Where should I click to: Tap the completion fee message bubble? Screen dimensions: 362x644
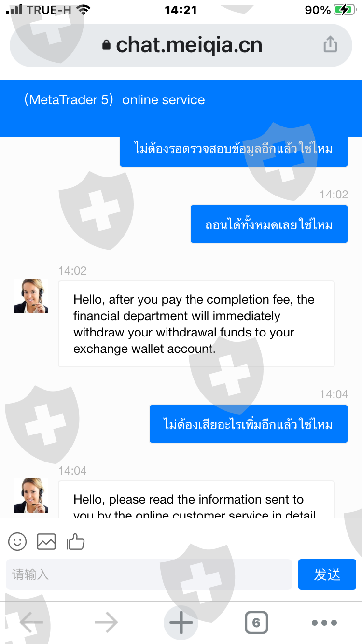(196, 324)
